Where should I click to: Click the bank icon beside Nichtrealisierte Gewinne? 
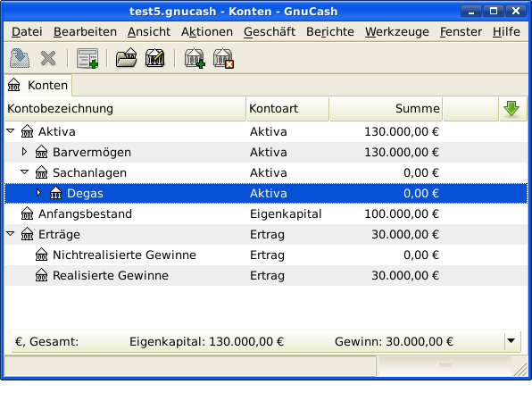tap(41, 255)
